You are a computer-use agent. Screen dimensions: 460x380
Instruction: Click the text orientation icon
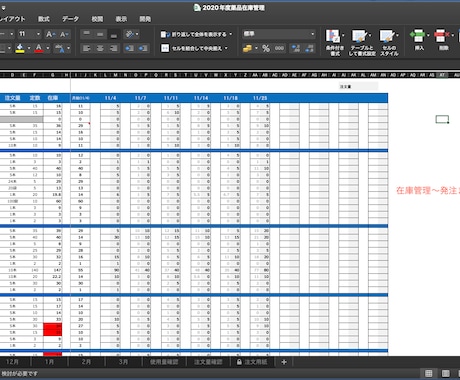point(129,34)
